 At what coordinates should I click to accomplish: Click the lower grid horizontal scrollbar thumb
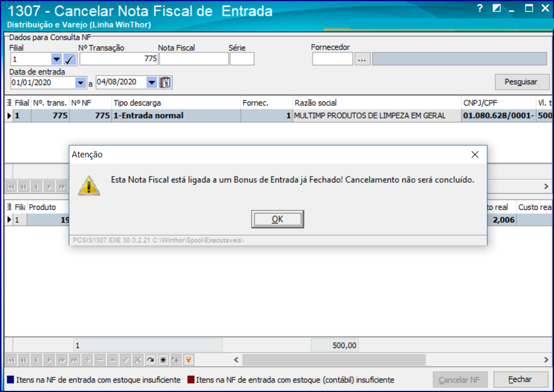pyautogui.click(x=334, y=360)
